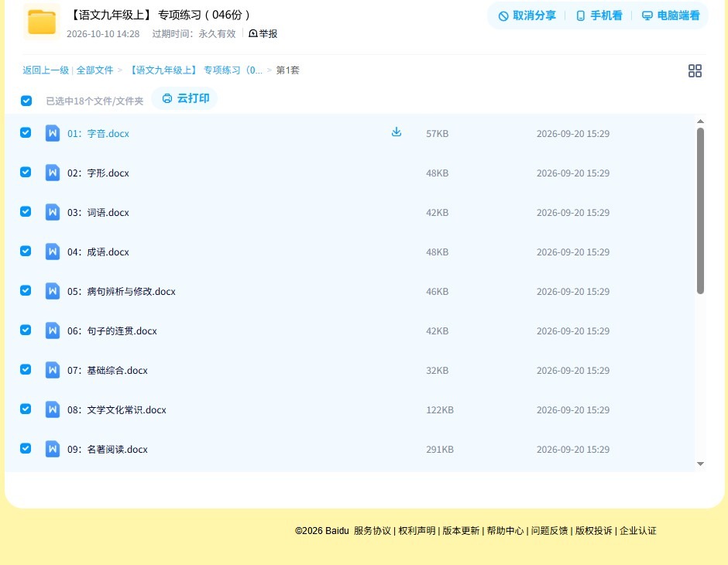
Task: Open file 04: 成语.docx
Action: [98, 252]
